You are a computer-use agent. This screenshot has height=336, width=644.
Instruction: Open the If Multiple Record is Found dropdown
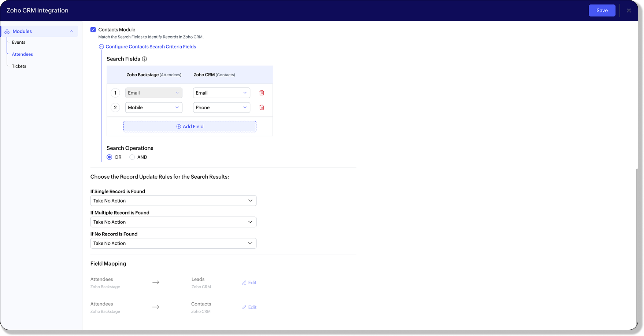173,222
